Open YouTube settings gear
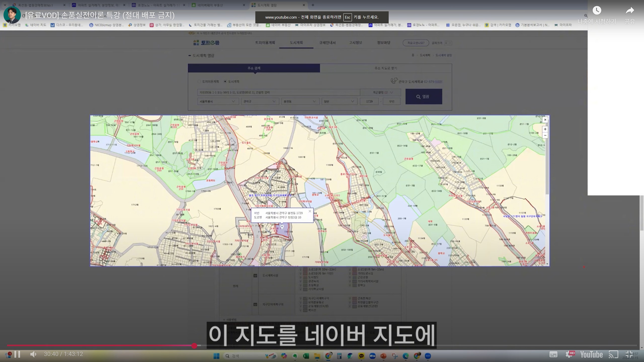This screenshot has height=362, width=644. pos(569,354)
